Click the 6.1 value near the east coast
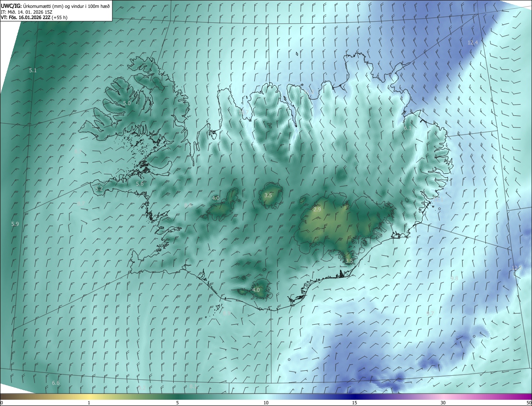 (407, 128)
